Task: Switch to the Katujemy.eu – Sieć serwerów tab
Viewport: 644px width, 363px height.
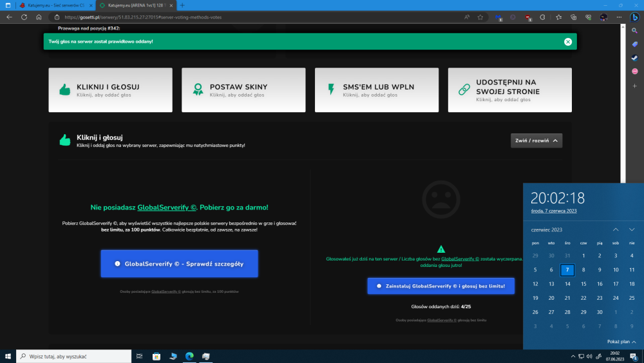Action: (x=55, y=5)
